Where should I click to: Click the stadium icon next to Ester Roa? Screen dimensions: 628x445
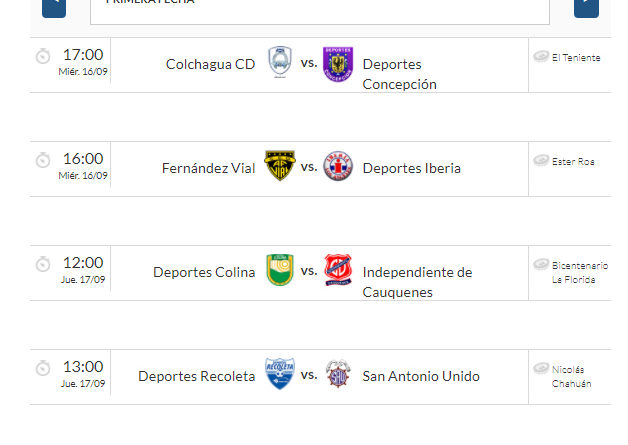coord(541,160)
